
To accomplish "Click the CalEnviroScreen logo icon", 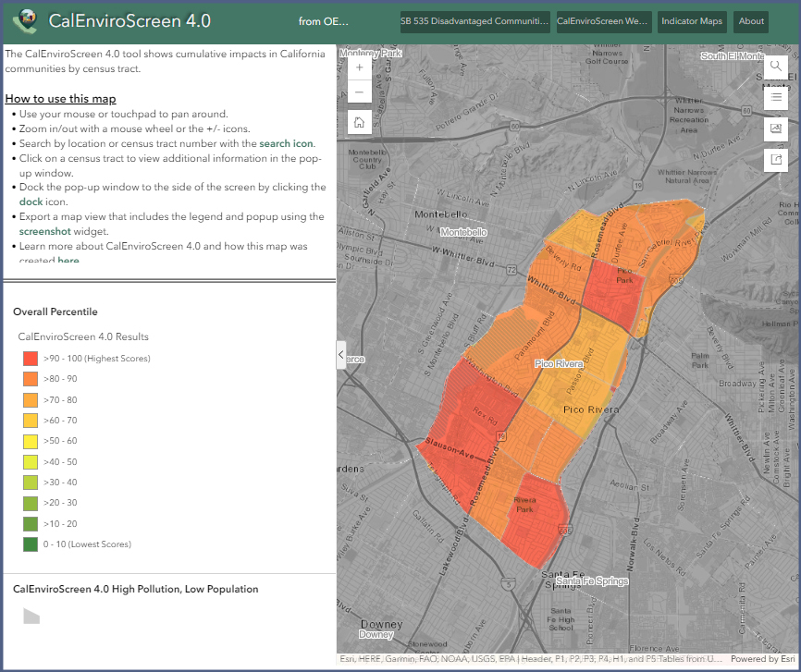I will click(25, 21).
